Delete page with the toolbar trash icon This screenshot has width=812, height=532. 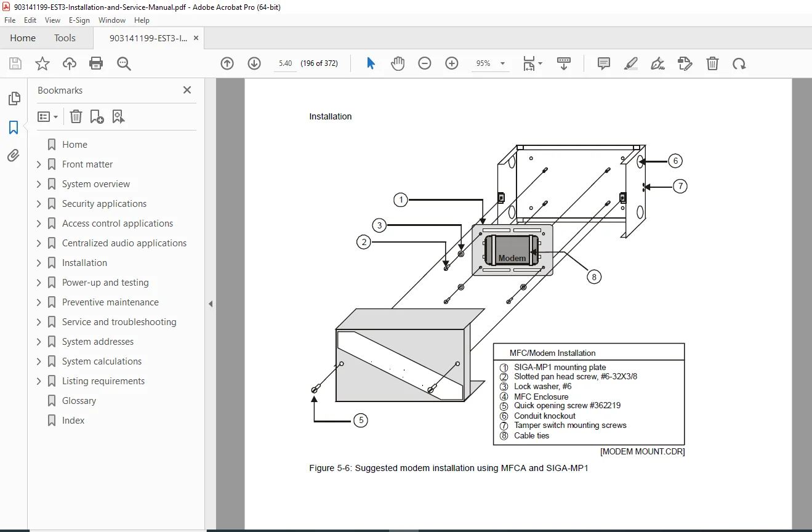(x=712, y=63)
